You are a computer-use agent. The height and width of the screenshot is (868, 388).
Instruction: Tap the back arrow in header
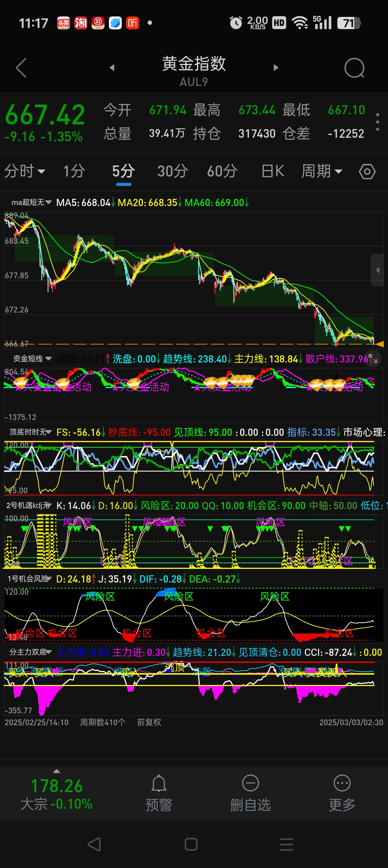click(21, 68)
